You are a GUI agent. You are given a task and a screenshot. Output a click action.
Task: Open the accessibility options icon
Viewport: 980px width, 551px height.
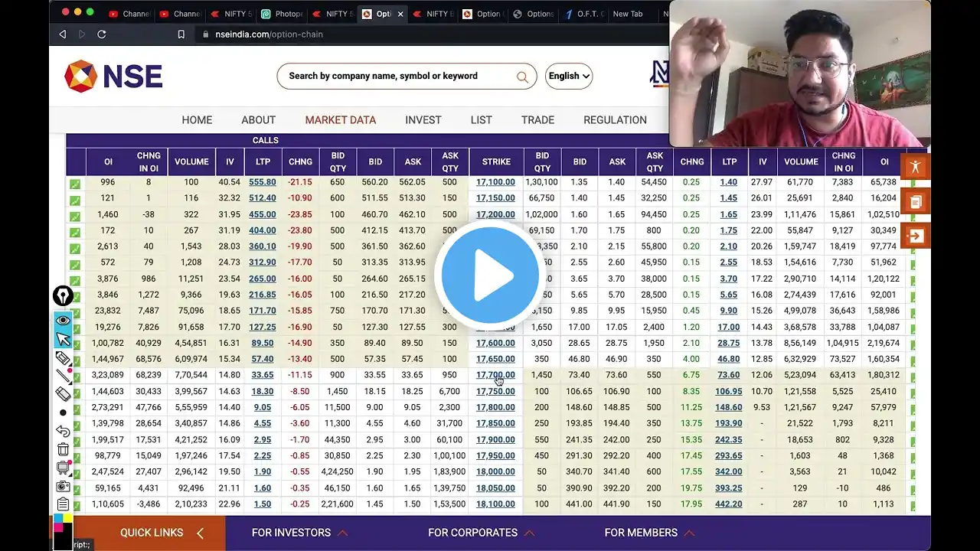pyautogui.click(x=916, y=167)
